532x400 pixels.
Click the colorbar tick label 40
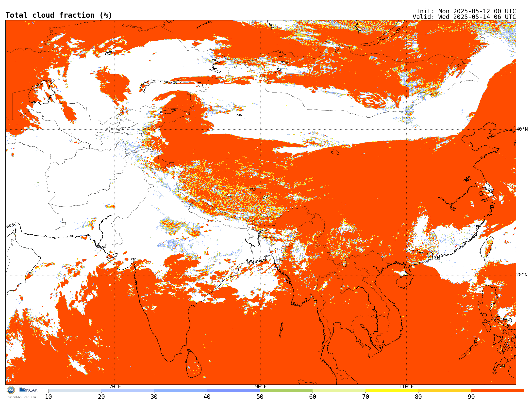tap(207, 397)
